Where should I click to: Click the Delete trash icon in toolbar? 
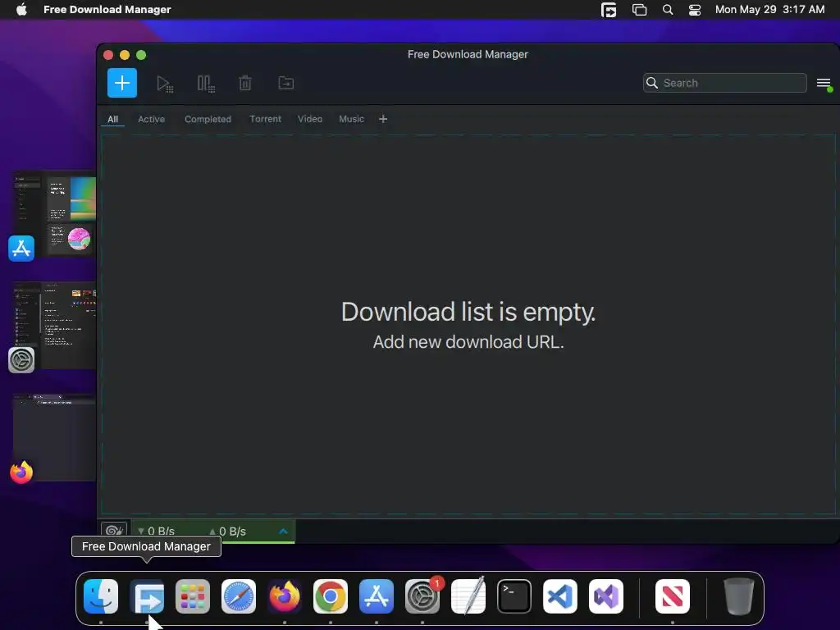coord(245,83)
